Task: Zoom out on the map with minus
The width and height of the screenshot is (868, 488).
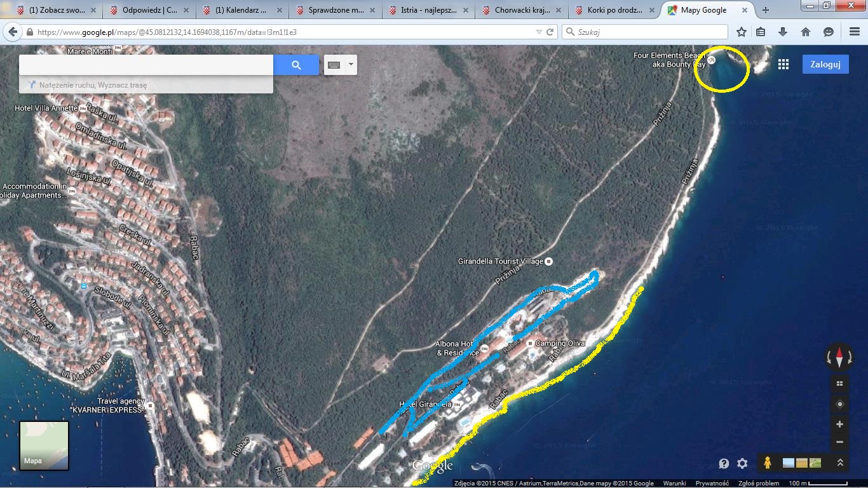Action: coord(839,442)
